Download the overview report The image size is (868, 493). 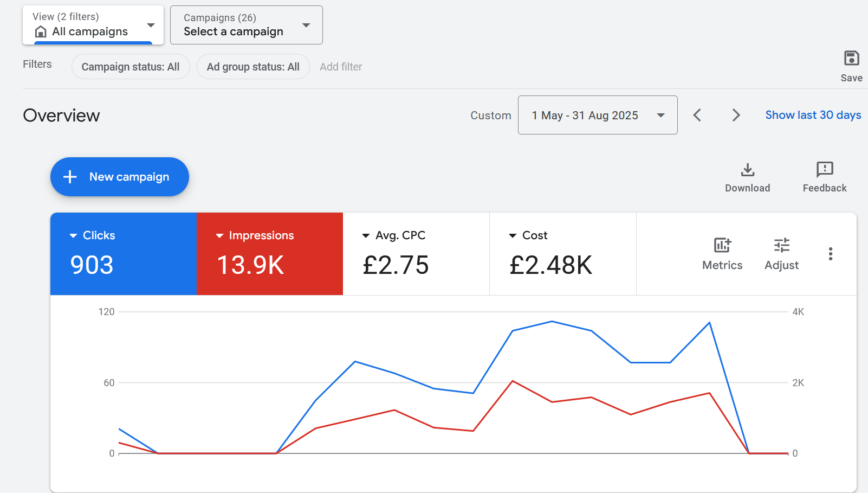[747, 170]
